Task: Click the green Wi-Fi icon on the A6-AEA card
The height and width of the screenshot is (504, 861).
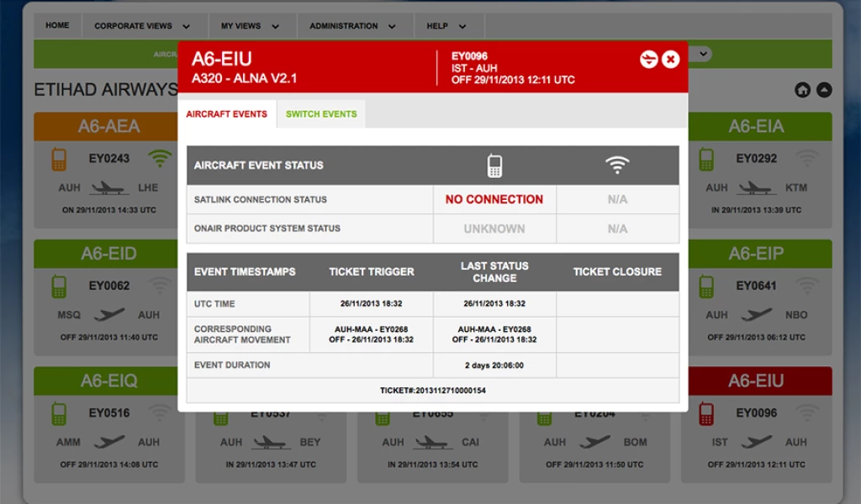Action: coord(159,159)
